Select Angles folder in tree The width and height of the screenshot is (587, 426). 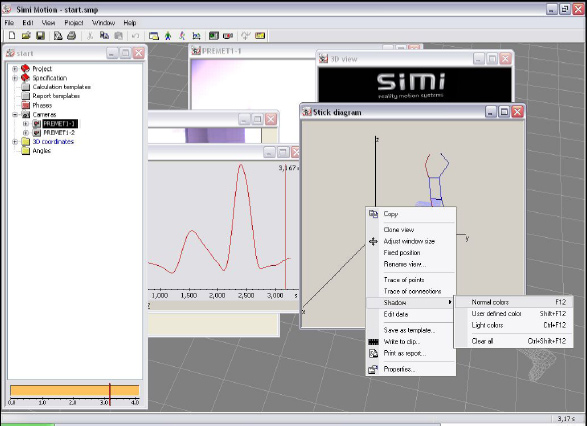[x=41, y=151]
